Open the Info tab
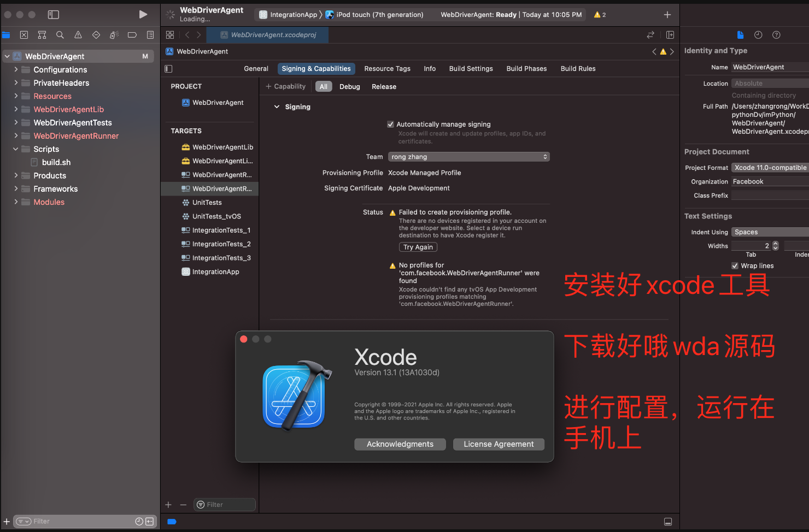Viewport: 809px width, 532px height. click(430, 69)
